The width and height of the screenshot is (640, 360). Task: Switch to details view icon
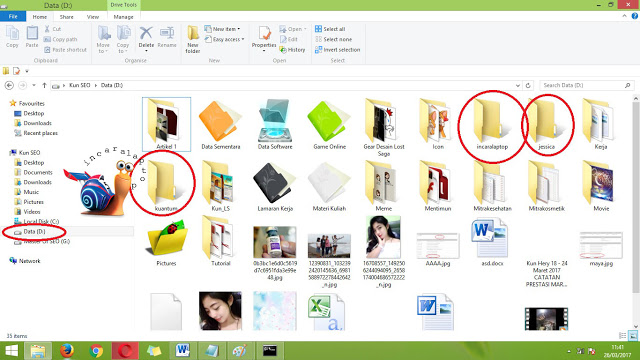click(623, 336)
